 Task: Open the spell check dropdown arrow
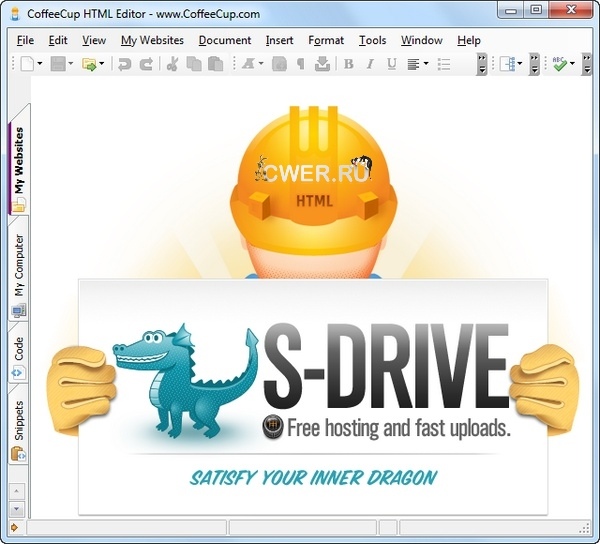[x=573, y=64]
